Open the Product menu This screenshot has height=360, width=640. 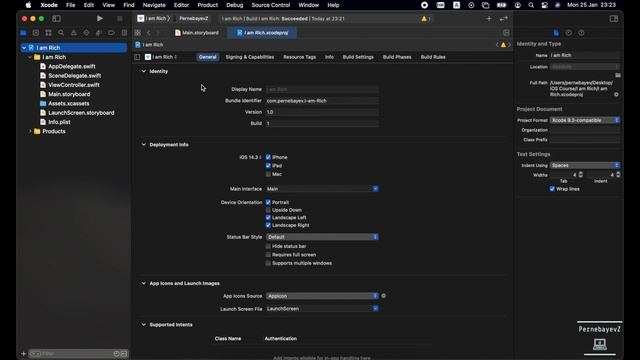pos(207,5)
